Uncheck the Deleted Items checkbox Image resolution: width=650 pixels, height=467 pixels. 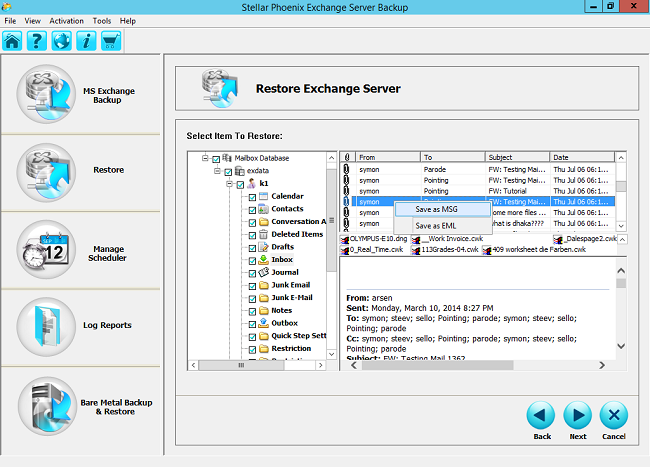(252, 235)
